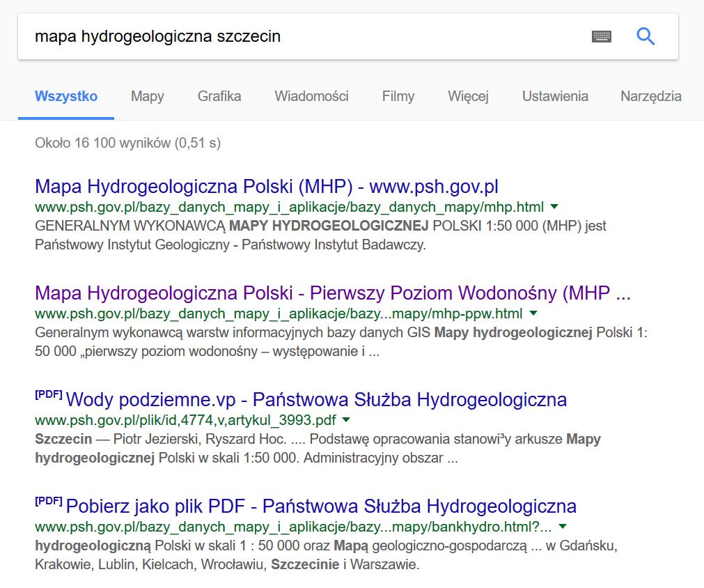The image size is (704, 588).
Task: Click the blue search magnifier icon
Action: pos(646,36)
